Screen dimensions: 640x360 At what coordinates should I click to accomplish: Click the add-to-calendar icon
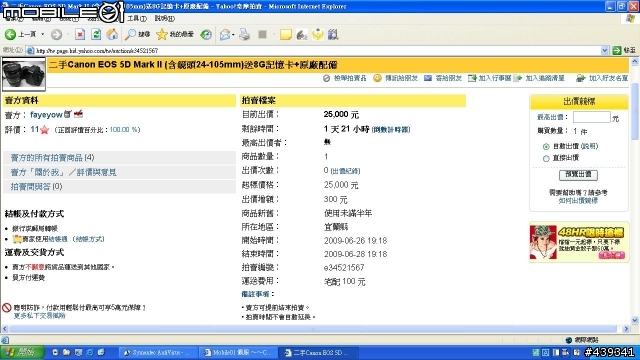472,78
